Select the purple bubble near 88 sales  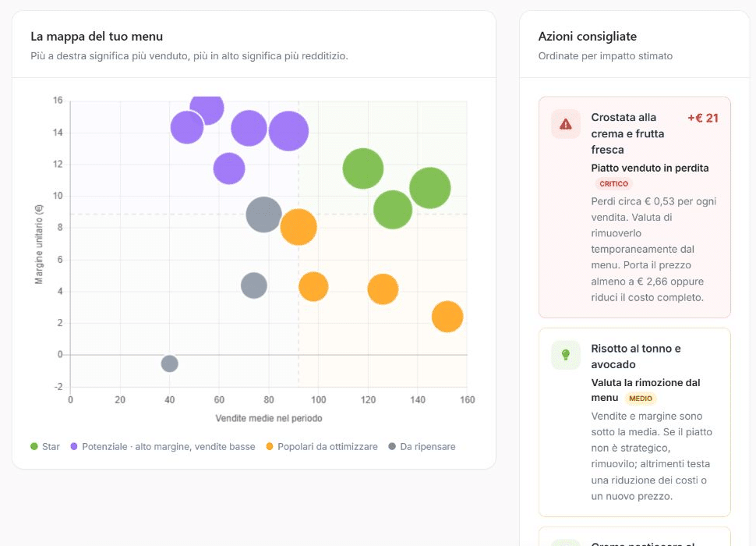pyautogui.click(x=288, y=131)
